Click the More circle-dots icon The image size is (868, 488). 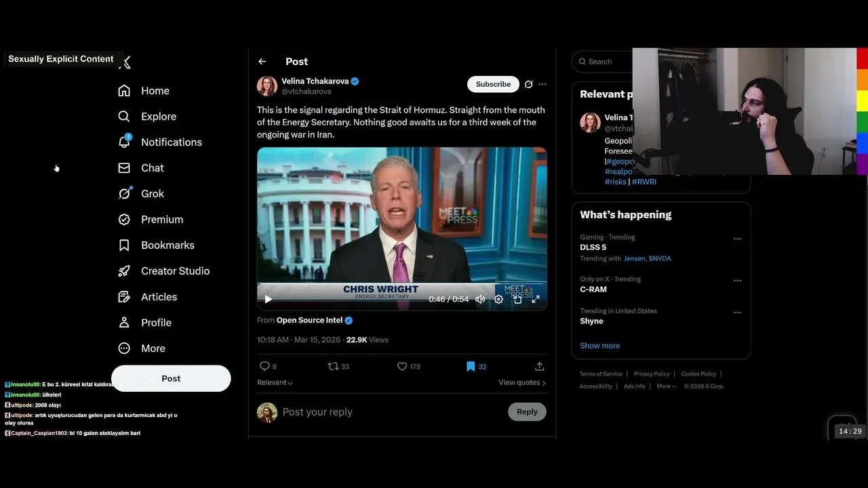pyautogui.click(x=124, y=348)
